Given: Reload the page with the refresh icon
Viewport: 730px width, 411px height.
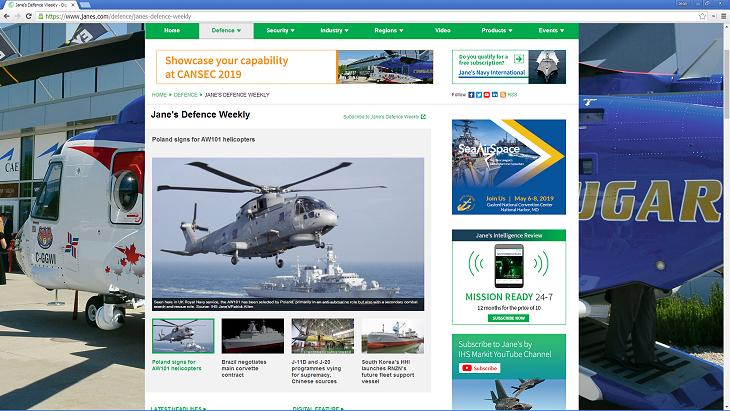Looking at the screenshot, I should (x=28, y=16).
